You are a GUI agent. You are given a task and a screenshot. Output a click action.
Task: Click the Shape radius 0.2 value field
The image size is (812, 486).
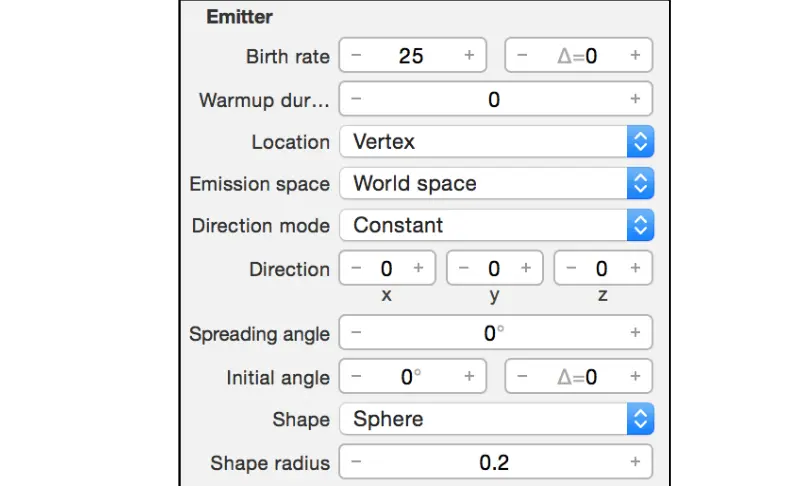coord(494,462)
